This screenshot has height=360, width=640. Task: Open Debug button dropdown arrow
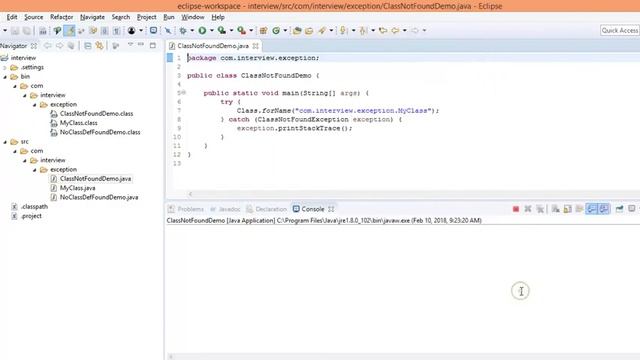192,31
